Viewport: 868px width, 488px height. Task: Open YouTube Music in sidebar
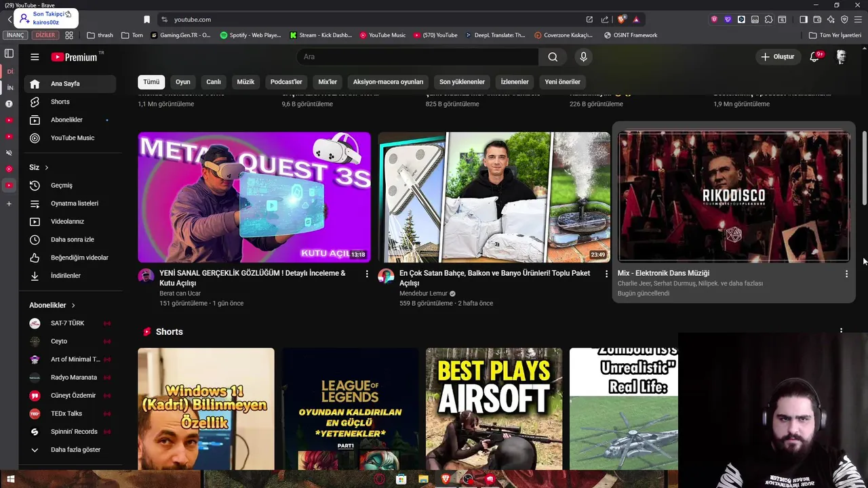pyautogui.click(x=70, y=138)
